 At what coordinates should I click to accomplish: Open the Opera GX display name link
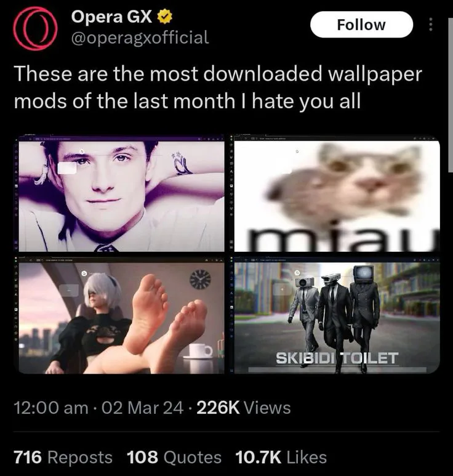click(x=111, y=17)
